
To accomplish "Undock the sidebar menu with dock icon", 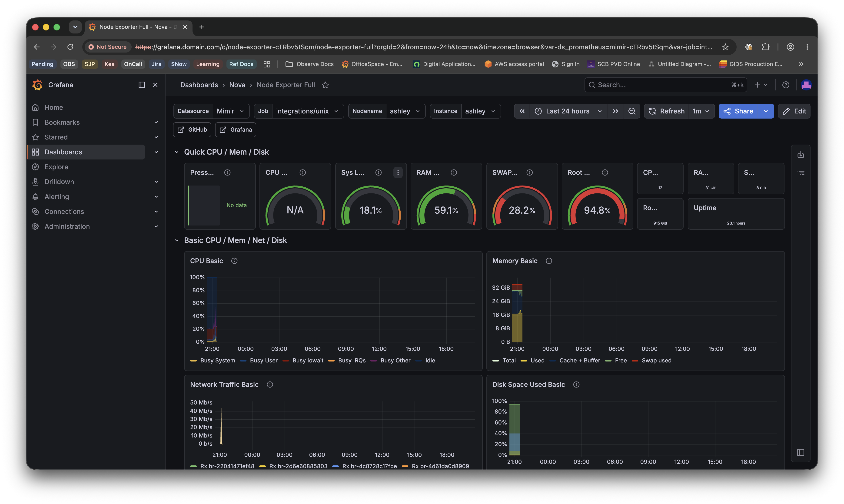I will coord(142,85).
